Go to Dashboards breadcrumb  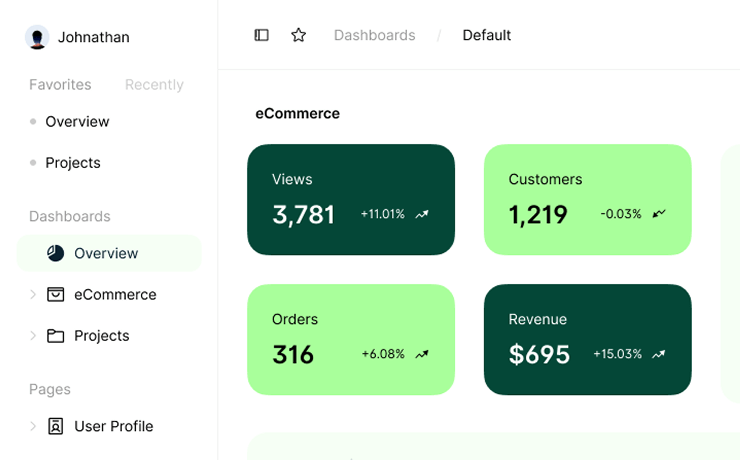pos(374,35)
